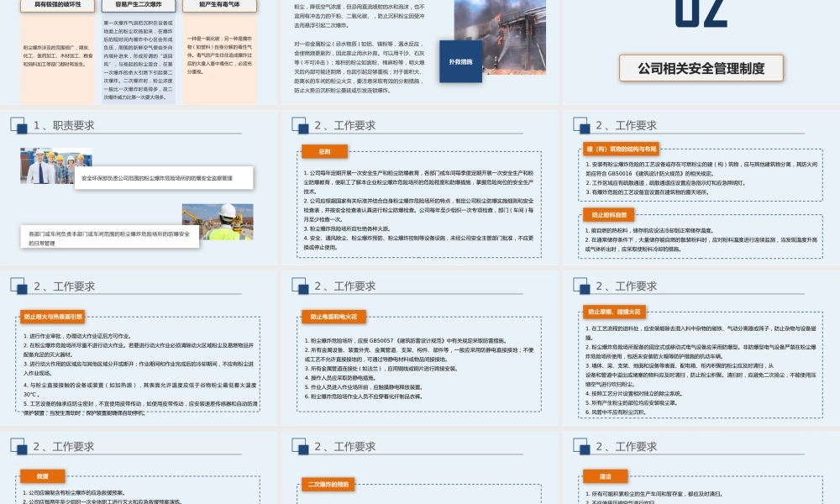Click the square icon on the 清洁 slide heading
Screen dimensions: 840x504
click(581, 446)
